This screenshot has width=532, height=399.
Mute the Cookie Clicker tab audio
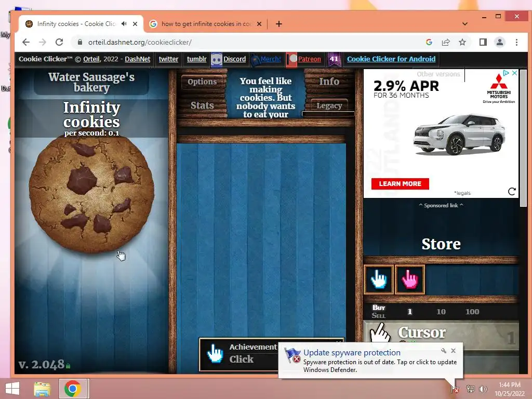[124, 24]
